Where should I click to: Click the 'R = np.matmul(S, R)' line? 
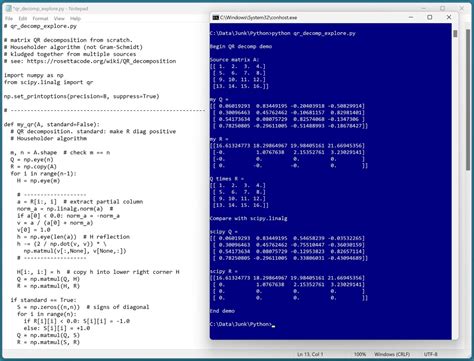pyautogui.click(x=48, y=342)
